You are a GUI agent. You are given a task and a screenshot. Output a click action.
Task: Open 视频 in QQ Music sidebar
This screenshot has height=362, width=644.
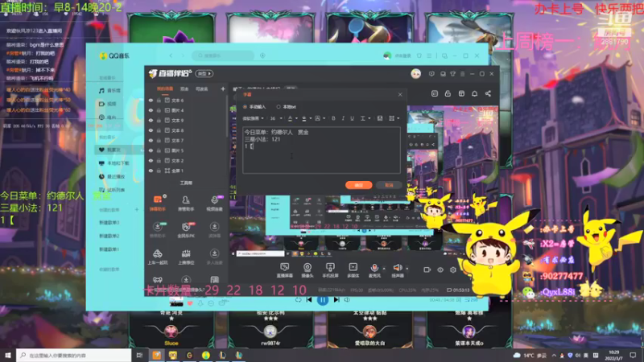click(x=108, y=104)
